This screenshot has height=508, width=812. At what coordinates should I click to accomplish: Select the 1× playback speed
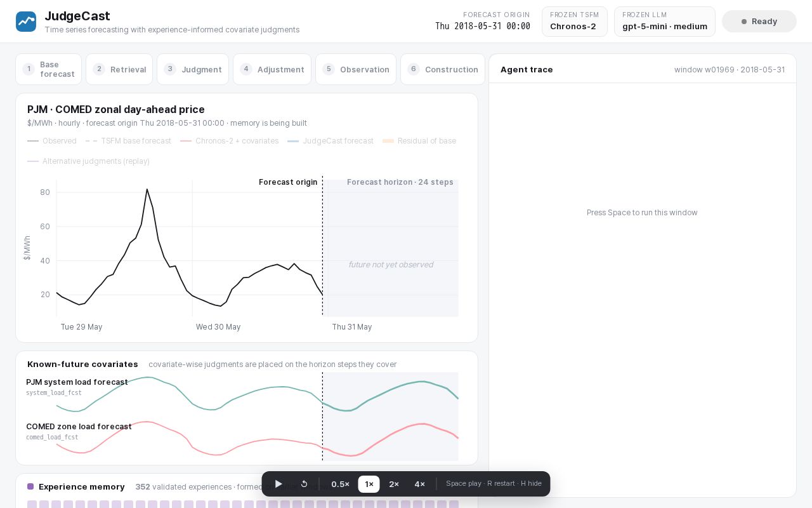pos(369,484)
